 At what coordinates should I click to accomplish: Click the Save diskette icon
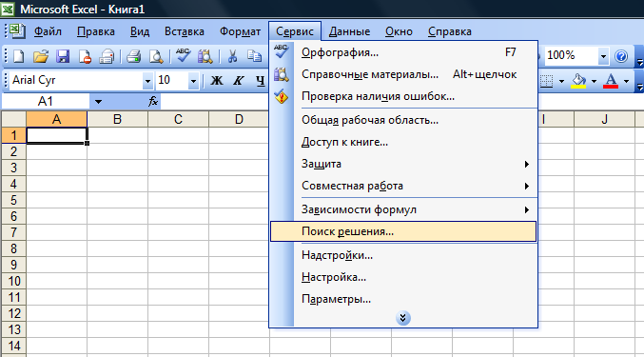(x=63, y=56)
